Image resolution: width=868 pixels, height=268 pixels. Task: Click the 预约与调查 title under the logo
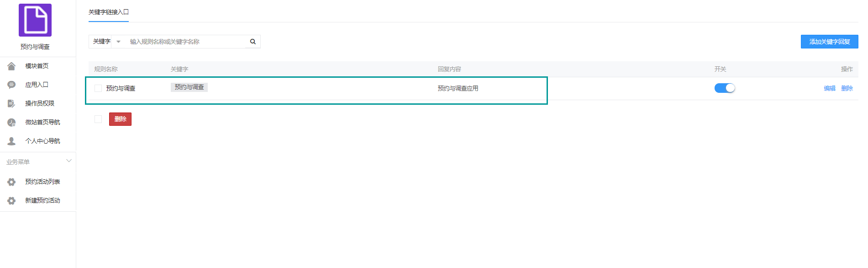click(x=35, y=47)
